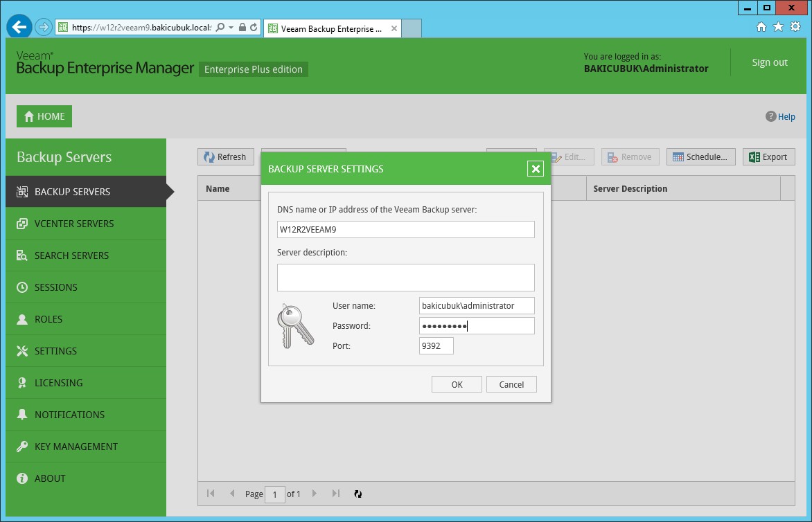Click the lock security icon in address bar

coord(242,28)
